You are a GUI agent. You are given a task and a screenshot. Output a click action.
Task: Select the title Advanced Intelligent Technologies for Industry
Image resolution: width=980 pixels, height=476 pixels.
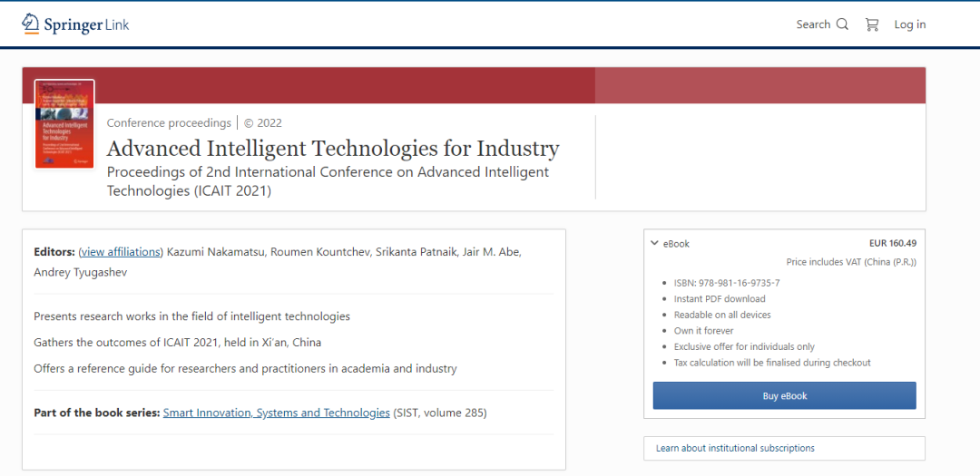click(x=333, y=149)
